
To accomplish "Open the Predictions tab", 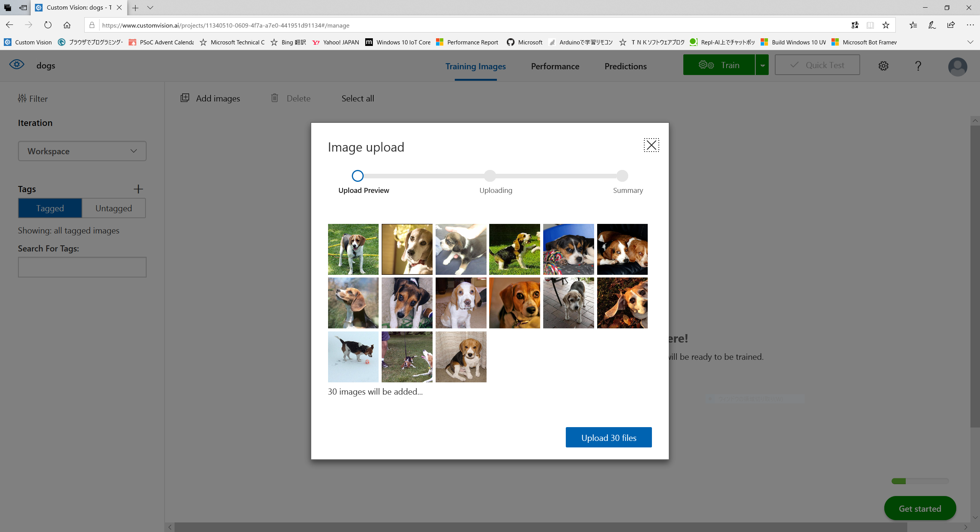I will [626, 66].
